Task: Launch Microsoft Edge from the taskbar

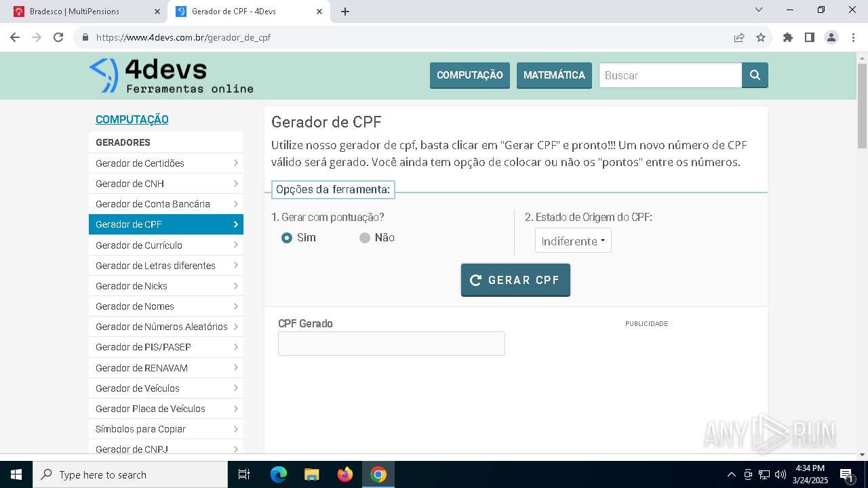Action: [x=279, y=474]
